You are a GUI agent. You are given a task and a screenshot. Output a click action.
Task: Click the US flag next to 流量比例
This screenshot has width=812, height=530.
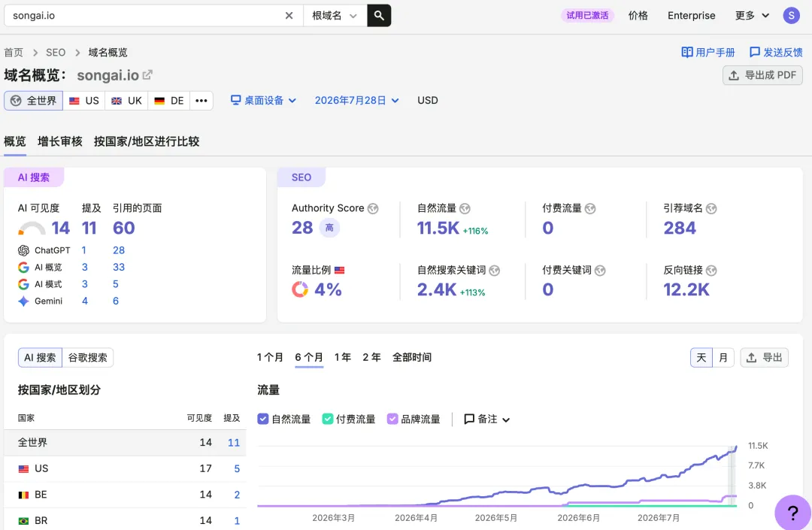coord(339,270)
